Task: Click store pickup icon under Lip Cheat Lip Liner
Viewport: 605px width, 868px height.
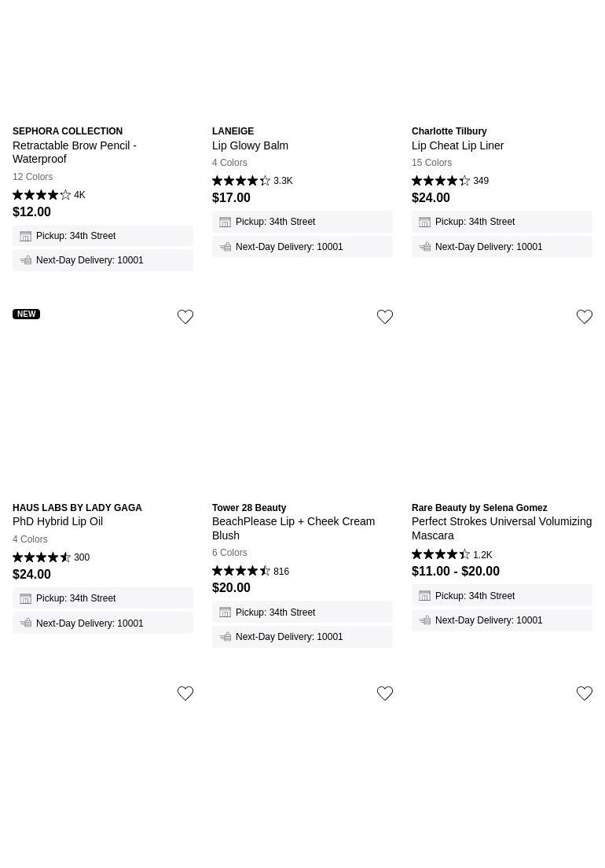Action: tap(425, 223)
